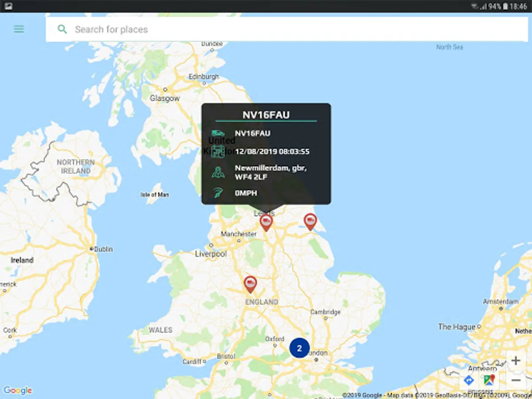Open location in Google Maps icon
This screenshot has width=532, height=399.
[x=489, y=380]
